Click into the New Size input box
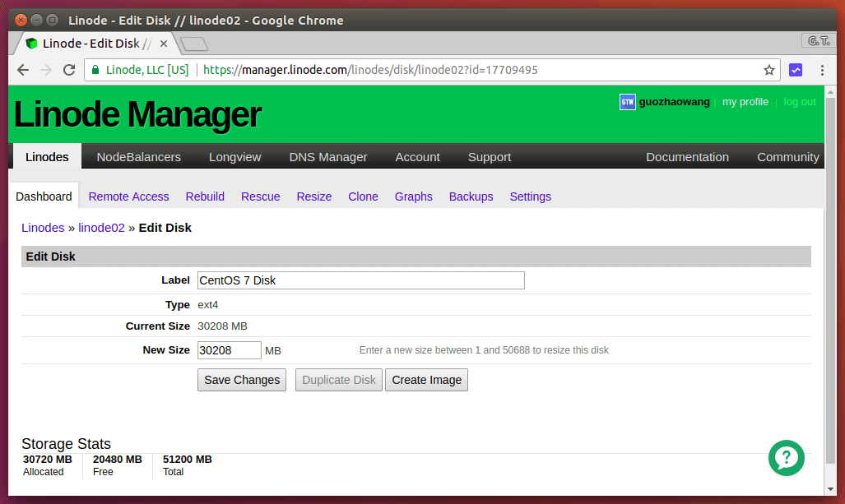Viewport: 845px width, 504px height. pyautogui.click(x=229, y=350)
